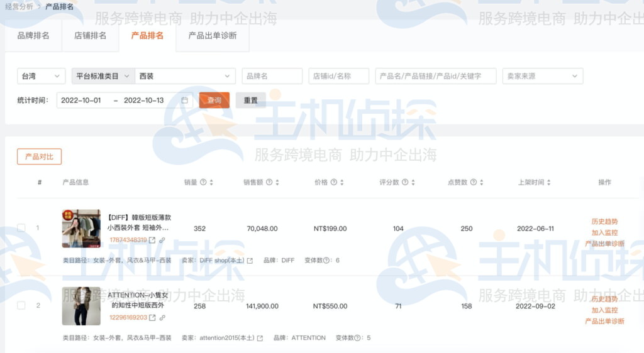Click the listing date 2022-06-11
The height and width of the screenshot is (353, 644).
[535, 229]
